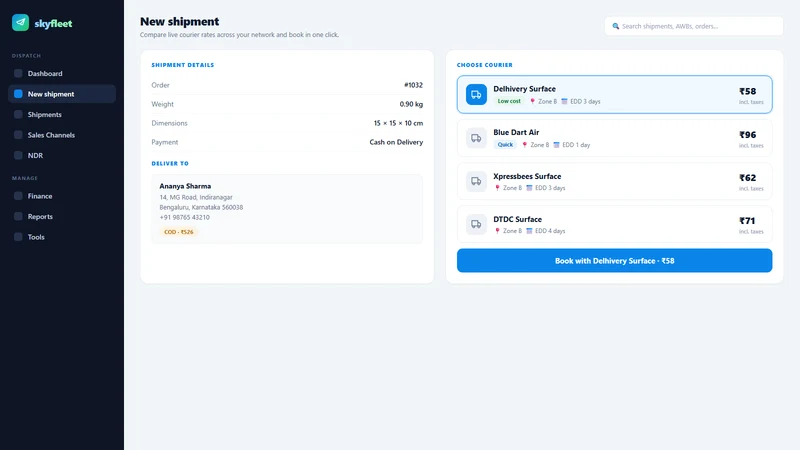Click the Delhivery Surface truck icon
This screenshot has width=800, height=450.
(x=476, y=94)
